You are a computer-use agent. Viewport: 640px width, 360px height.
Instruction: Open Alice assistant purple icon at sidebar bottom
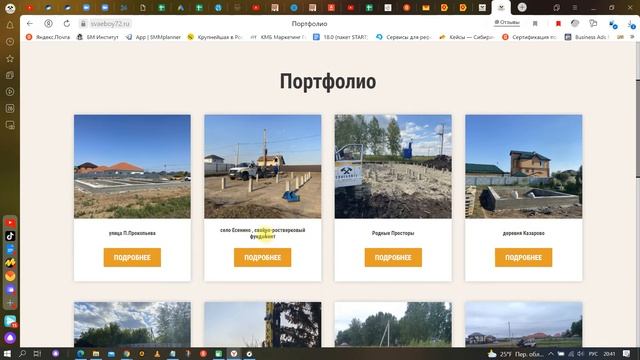pyautogui.click(x=10, y=338)
